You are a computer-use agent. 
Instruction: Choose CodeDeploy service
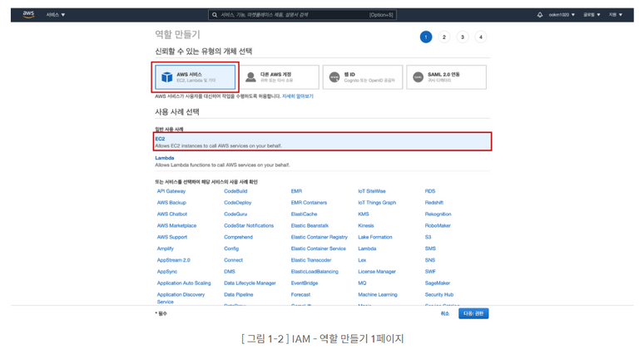[x=238, y=202]
